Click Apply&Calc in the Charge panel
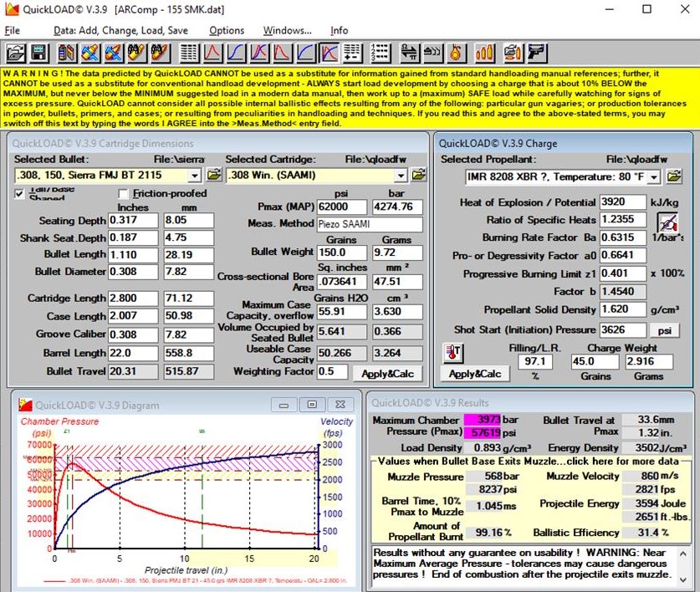The height and width of the screenshot is (592, 700). tap(475, 374)
